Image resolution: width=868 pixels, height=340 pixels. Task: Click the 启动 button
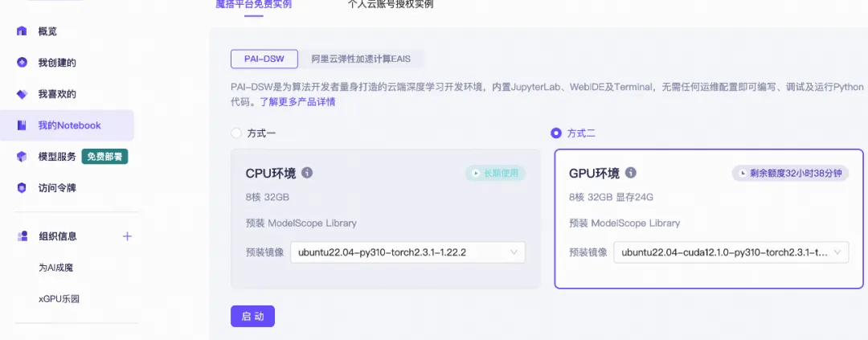point(252,316)
